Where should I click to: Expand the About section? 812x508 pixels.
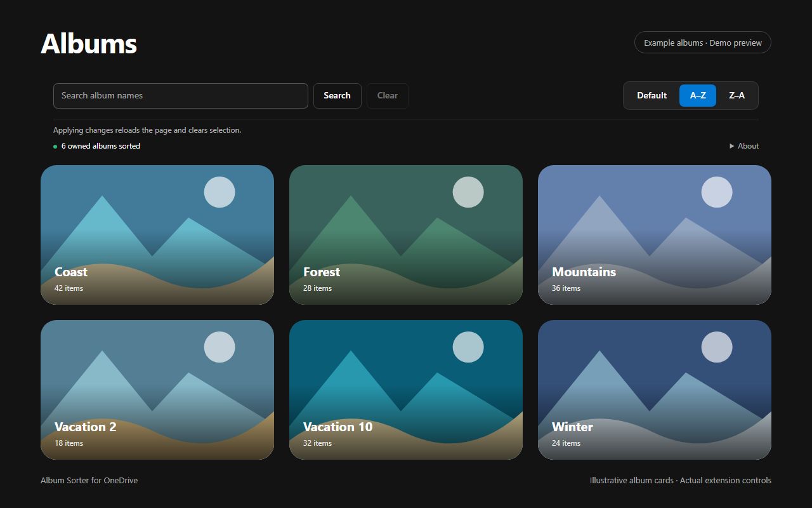(744, 146)
